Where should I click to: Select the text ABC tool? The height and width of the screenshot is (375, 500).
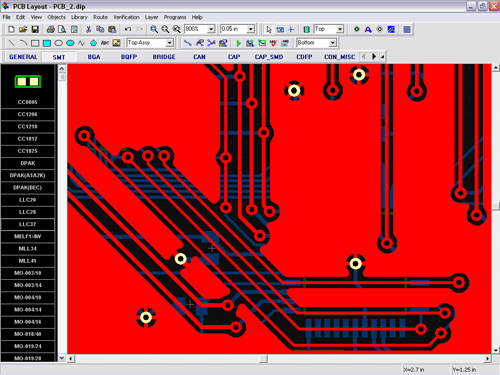coord(105,43)
